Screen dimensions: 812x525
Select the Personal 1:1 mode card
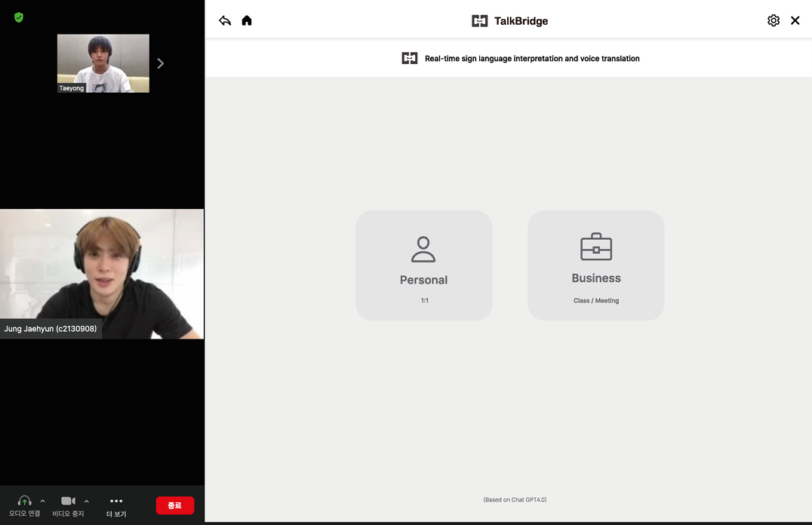pos(423,265)
